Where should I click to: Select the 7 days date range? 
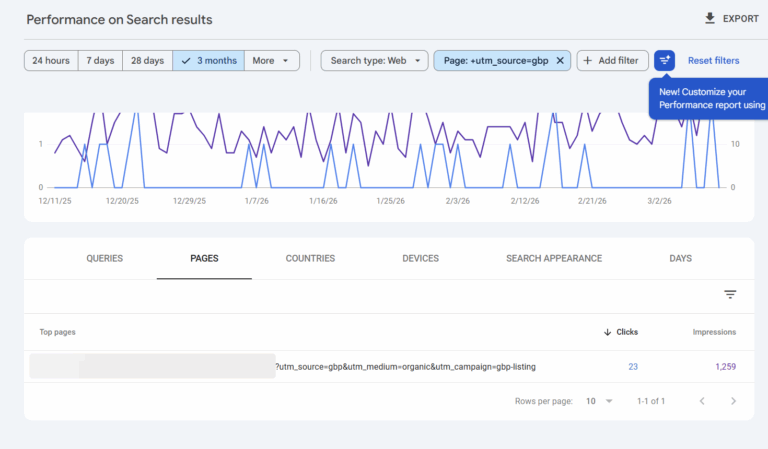tap(99, 61)
